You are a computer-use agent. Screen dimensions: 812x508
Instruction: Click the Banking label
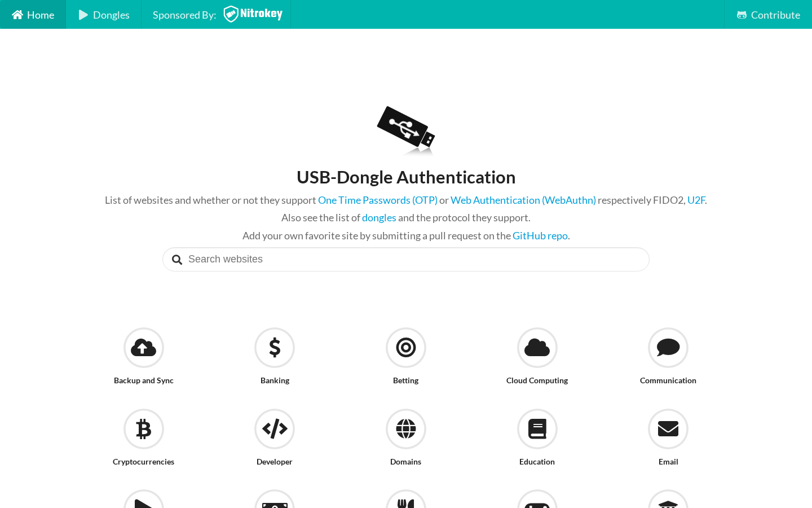[x=275, y=380]
